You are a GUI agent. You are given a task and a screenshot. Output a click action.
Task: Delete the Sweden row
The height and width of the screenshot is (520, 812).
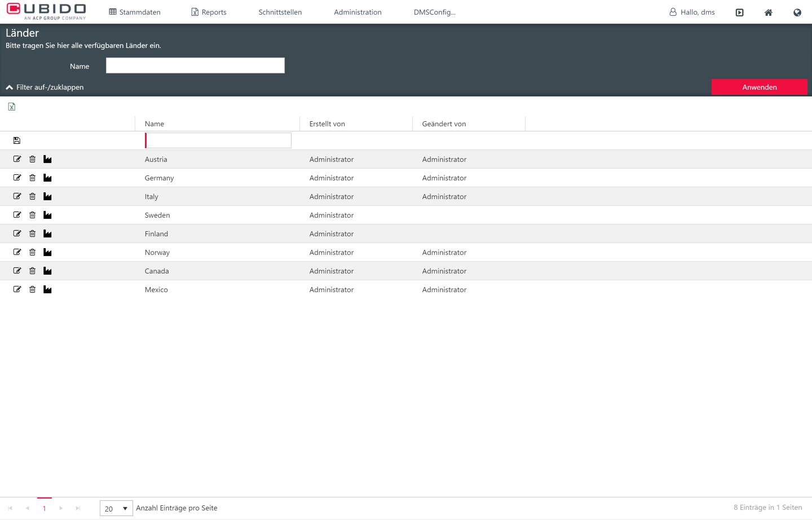pos(32,215)
